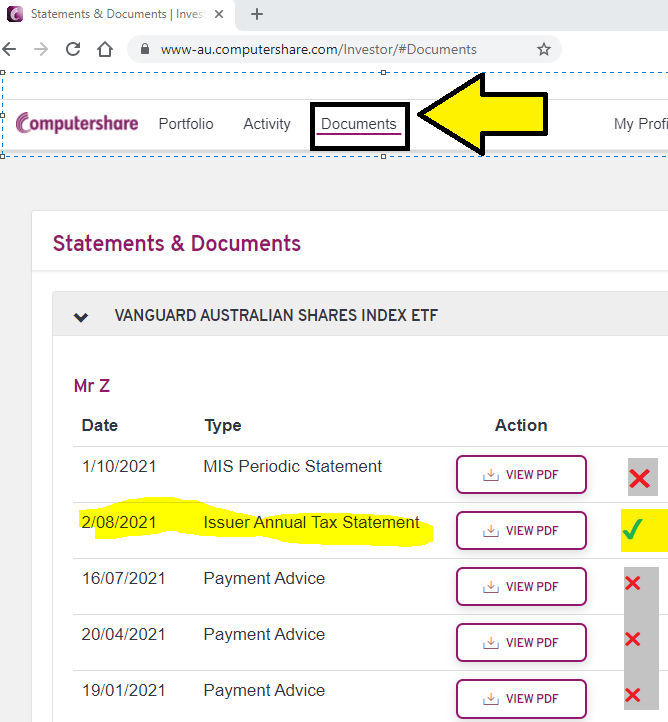This screenshot has height=722, width=668.
Task: Open a new browser tab
Action: (x=257, y=14)
